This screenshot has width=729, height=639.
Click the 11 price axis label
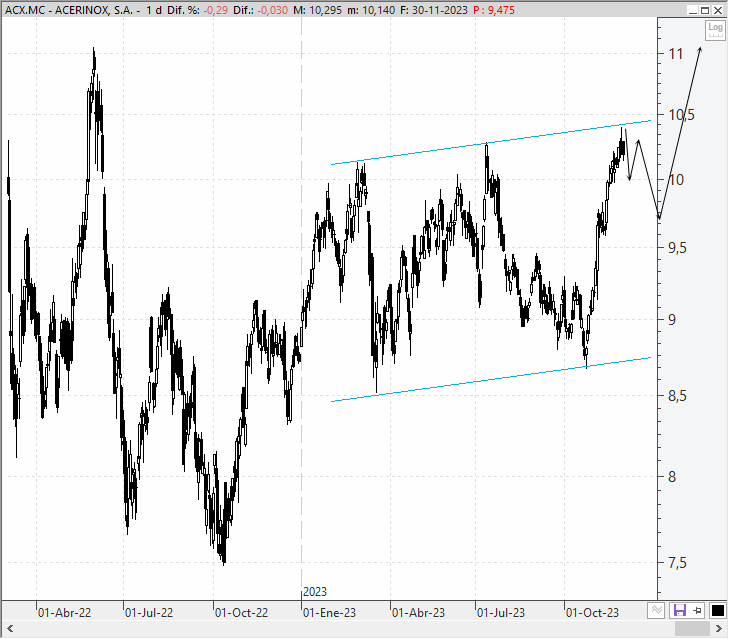pos(676,54)
